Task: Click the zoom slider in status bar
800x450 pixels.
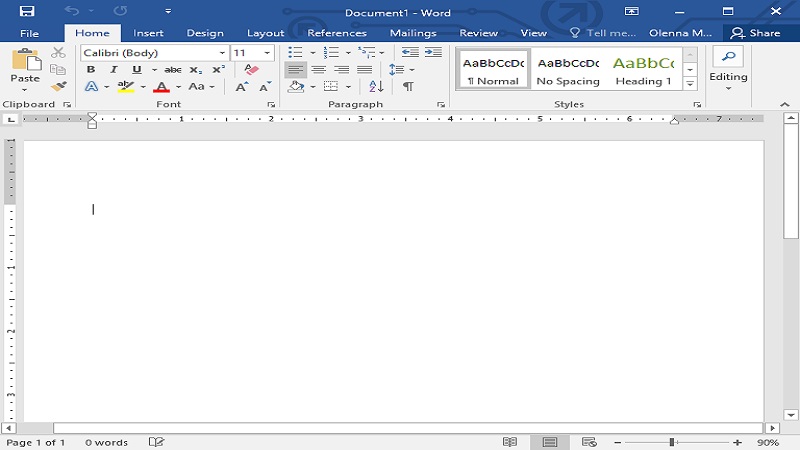Action: coord(674,442)
